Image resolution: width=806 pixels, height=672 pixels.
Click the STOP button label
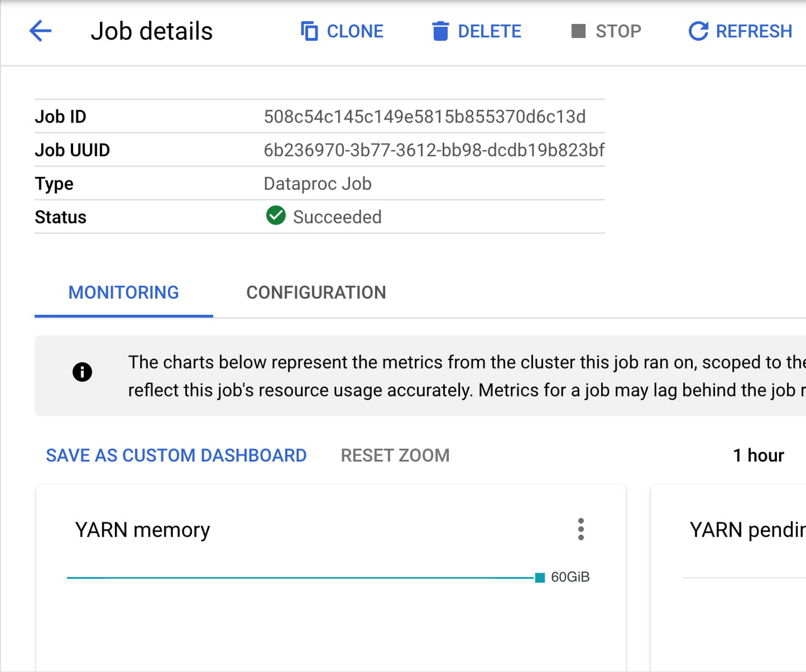coord(618,31)
